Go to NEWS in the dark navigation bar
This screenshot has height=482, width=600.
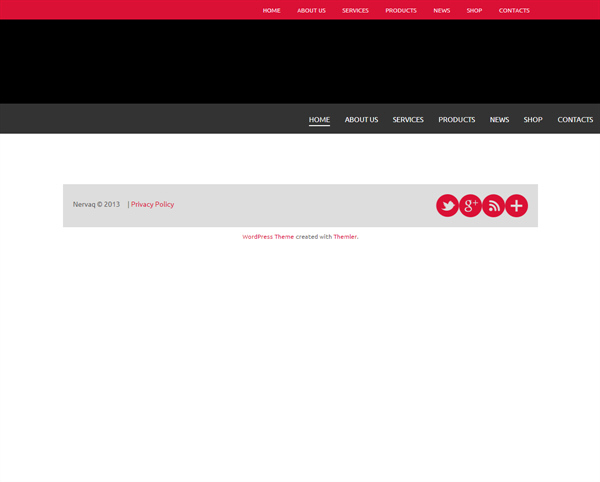pos(499,120)
